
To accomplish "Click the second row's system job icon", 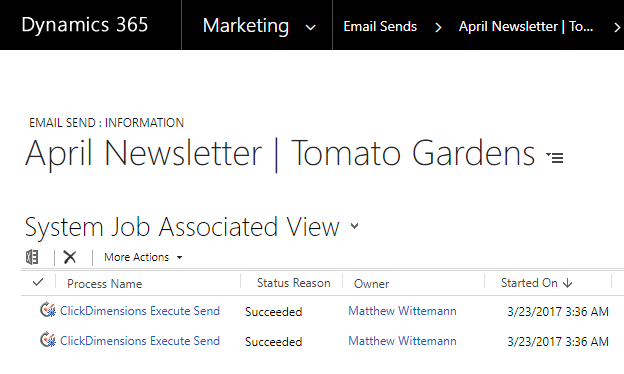I will [x=48, y=340].
